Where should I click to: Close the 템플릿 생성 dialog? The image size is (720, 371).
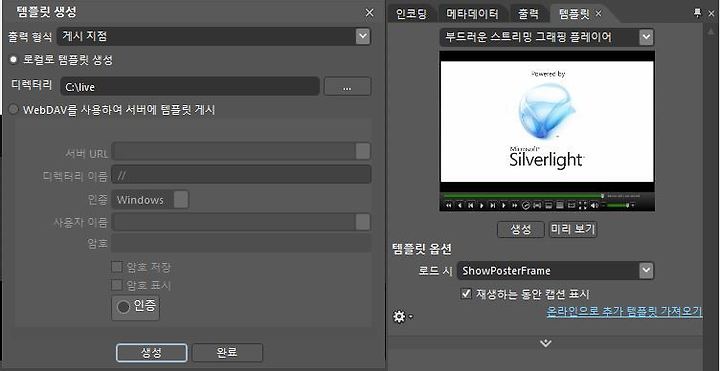click(369, 13)
